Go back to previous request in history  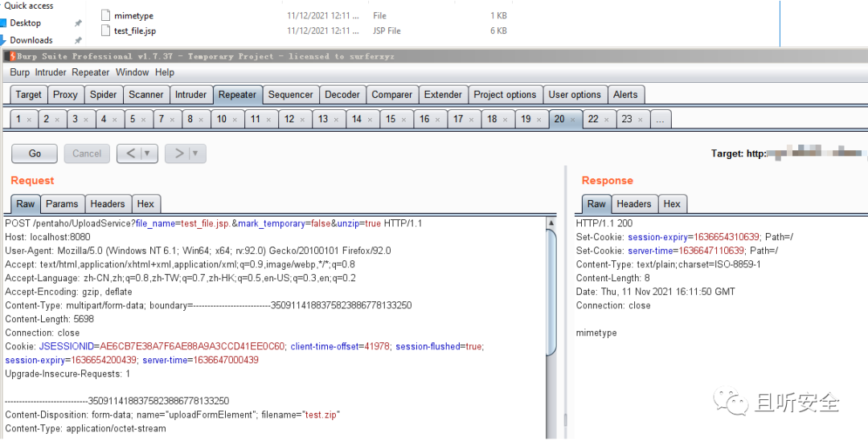(x=131, y=153)
